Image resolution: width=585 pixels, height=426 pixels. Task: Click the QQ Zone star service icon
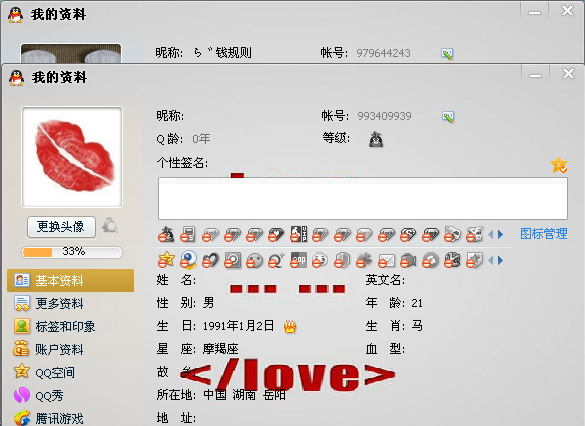[166, 260]
